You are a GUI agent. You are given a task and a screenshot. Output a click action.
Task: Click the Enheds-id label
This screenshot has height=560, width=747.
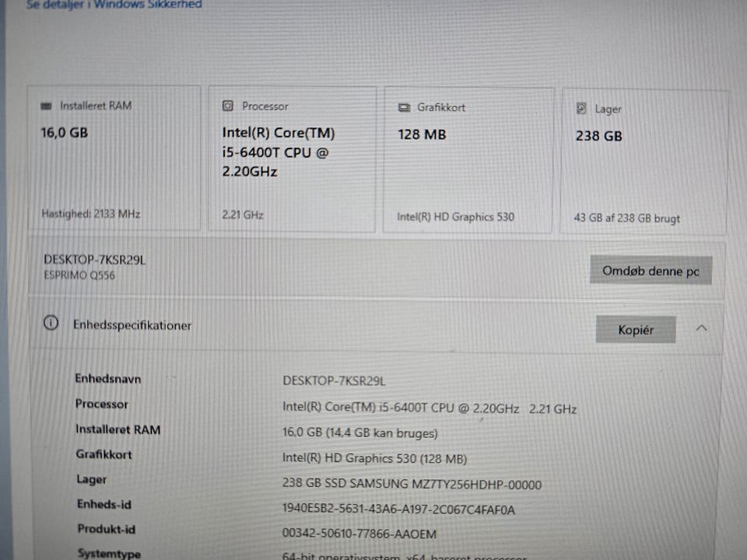[x=103, y=504]
